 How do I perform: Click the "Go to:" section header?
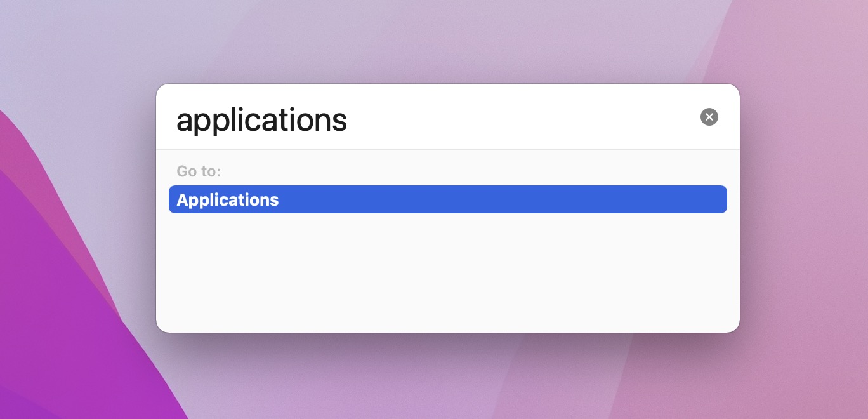199,171
